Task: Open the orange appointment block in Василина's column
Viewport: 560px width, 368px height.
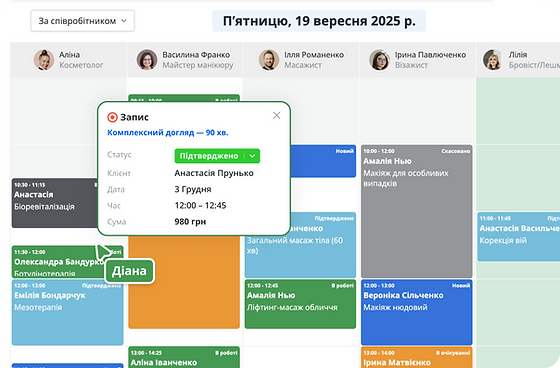Action: [x=184, y=282]
